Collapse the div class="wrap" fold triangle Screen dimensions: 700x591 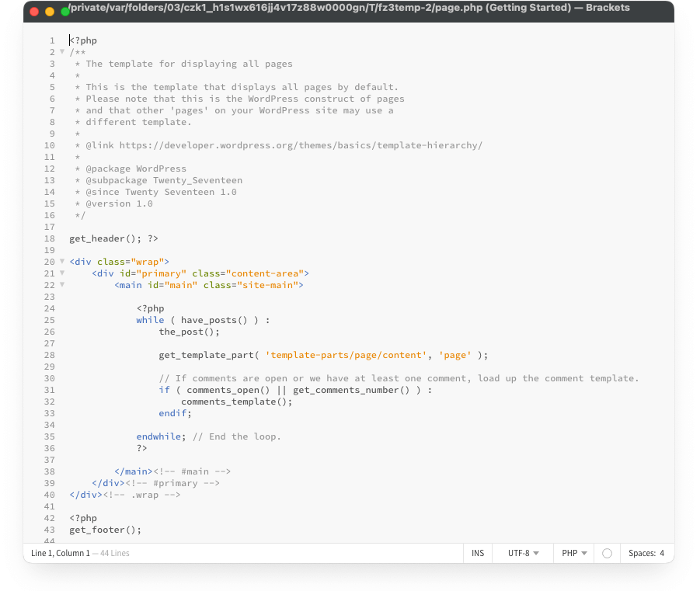62,262
